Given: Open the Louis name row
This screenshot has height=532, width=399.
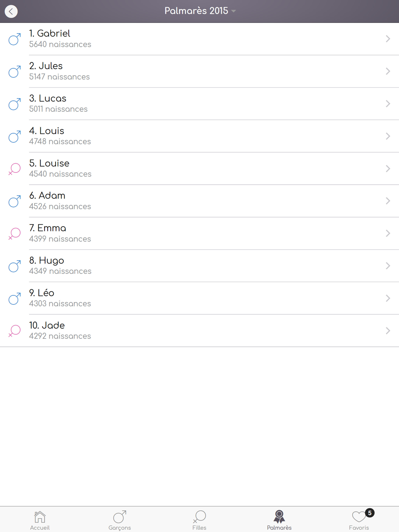Looking at the screenshot, I should pos(199,136).
